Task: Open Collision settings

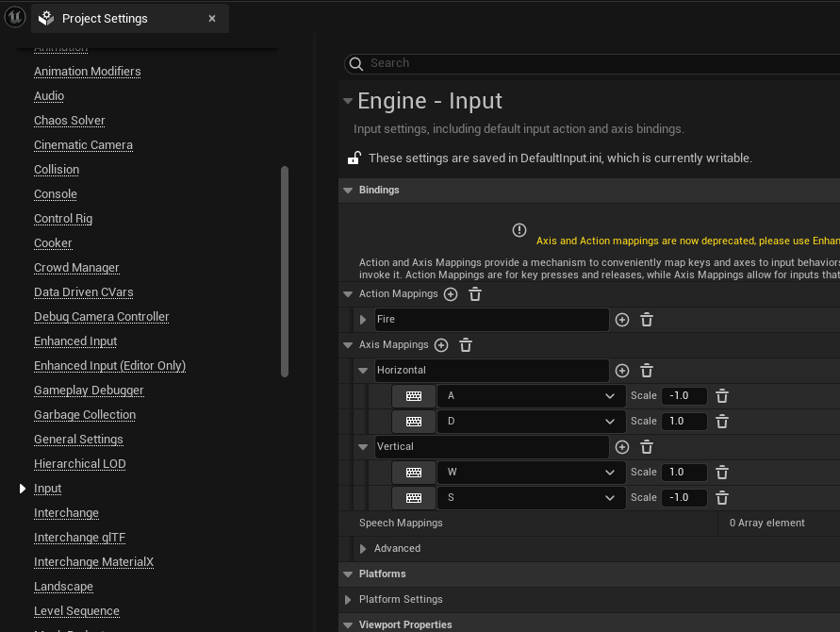Action: (x=57, y=170)
